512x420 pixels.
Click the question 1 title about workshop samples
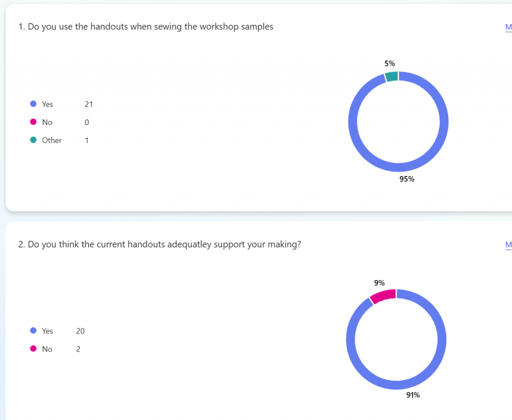146,27
